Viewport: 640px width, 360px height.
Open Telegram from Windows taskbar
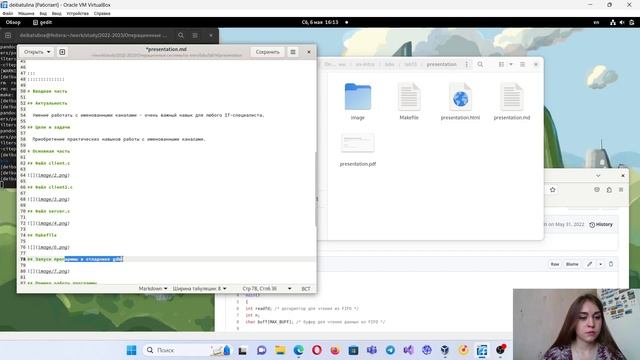pos(390,350)
